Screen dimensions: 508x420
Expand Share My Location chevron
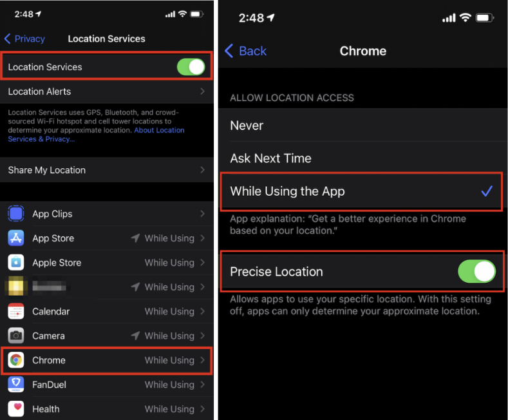[x=202, y=170]
